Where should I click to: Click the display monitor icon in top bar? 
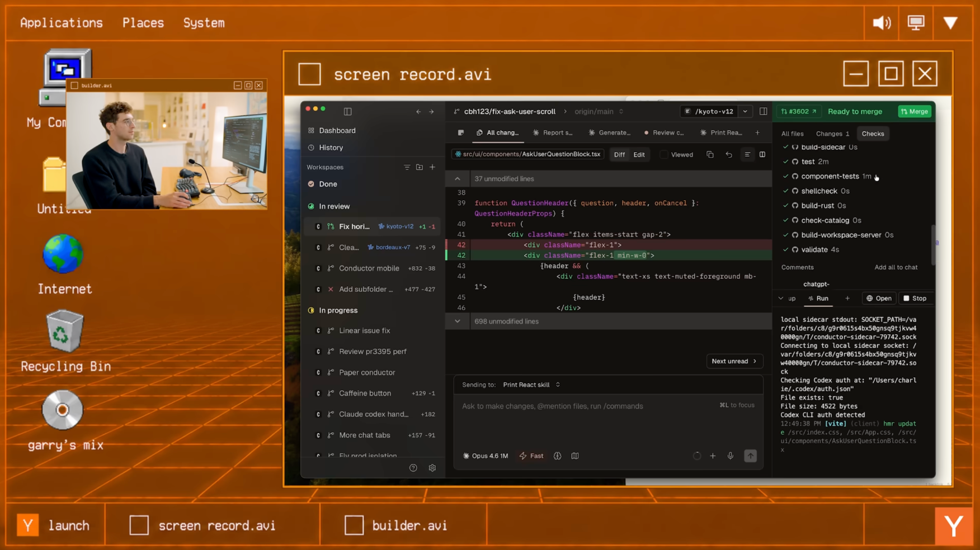916,23
